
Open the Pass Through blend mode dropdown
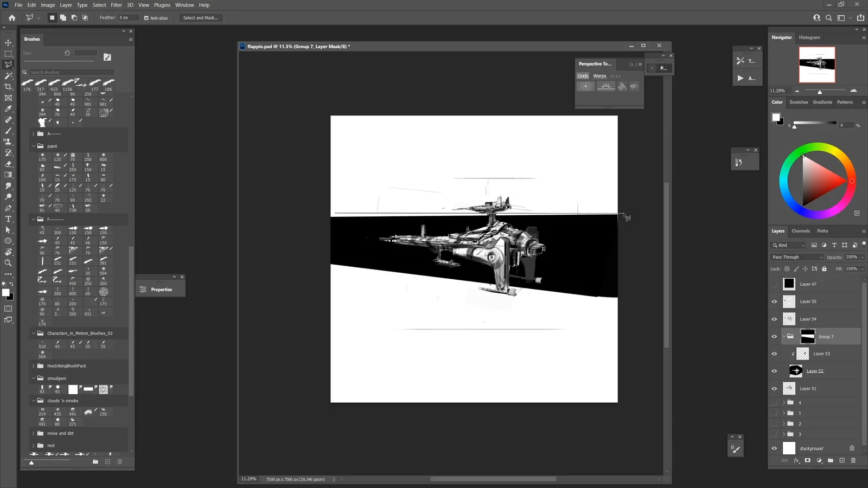(x=796, y=257)
